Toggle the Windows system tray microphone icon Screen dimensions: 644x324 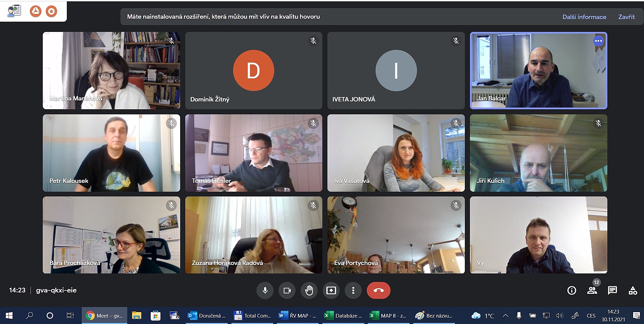point(519,316)
